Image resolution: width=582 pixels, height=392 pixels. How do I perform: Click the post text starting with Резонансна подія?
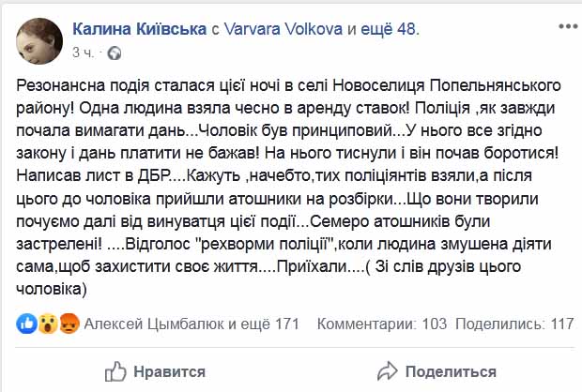point(288,188)
